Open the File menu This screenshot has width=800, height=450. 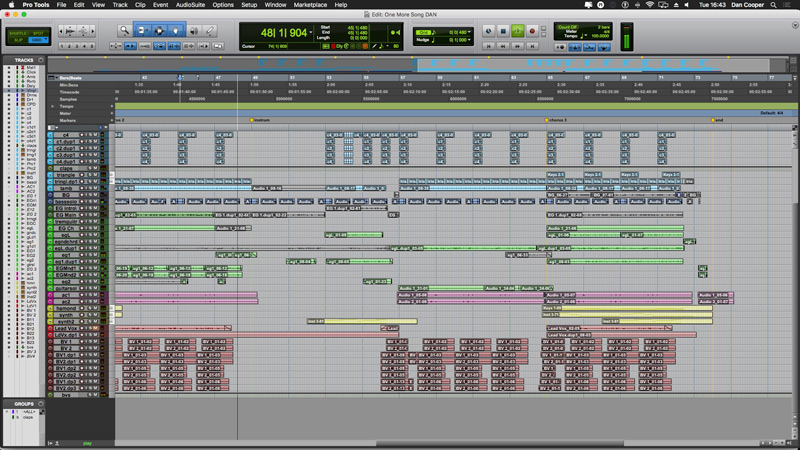[61, 5]
